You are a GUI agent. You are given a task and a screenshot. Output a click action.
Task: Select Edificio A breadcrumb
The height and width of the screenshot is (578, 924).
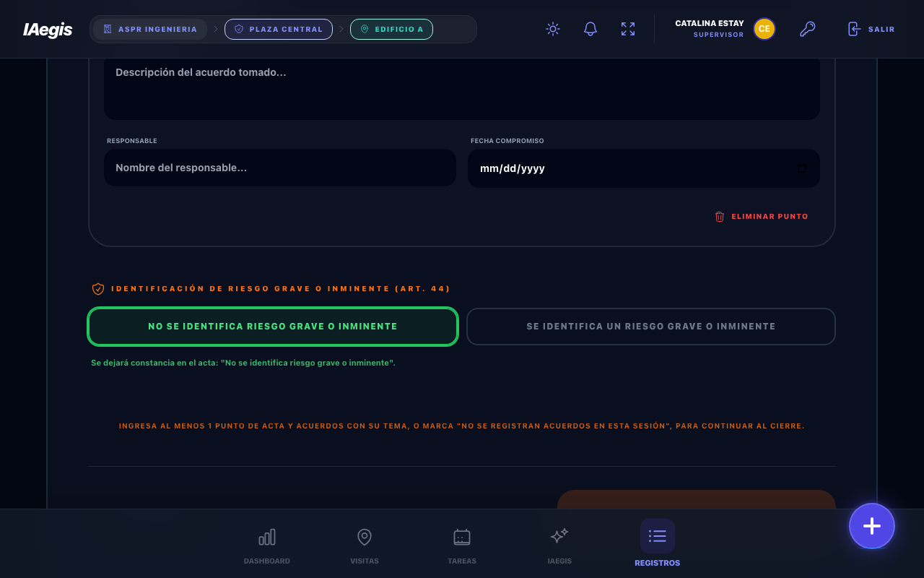click(x=391, y=29)
